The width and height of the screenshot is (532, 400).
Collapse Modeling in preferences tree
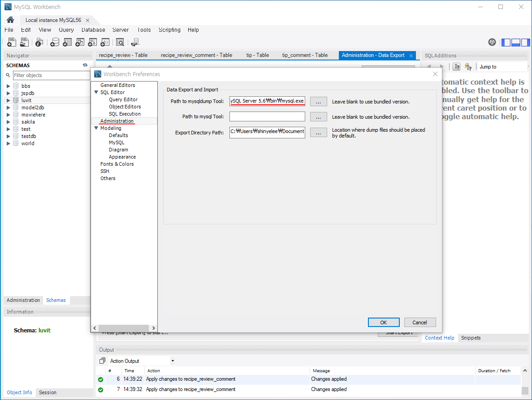pos(96,128)
